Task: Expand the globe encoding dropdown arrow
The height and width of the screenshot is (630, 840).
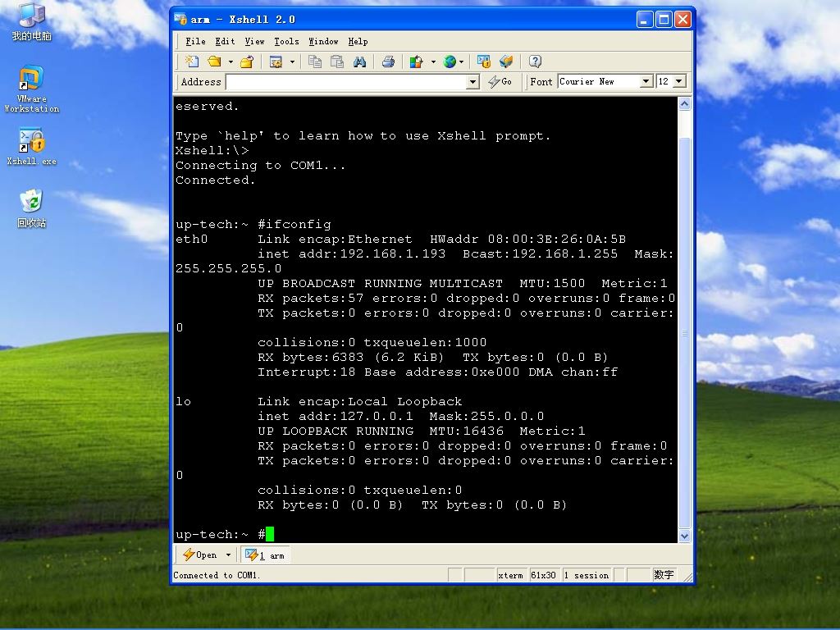Action: [x=461, y=62]
